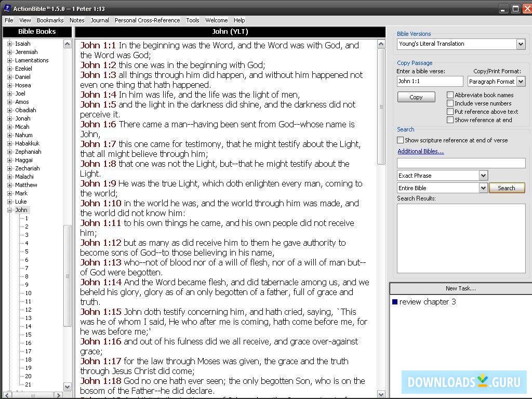The image size is (532, 399).
Task: Expand the Jeremiah book node
Action: click(9, 52)
